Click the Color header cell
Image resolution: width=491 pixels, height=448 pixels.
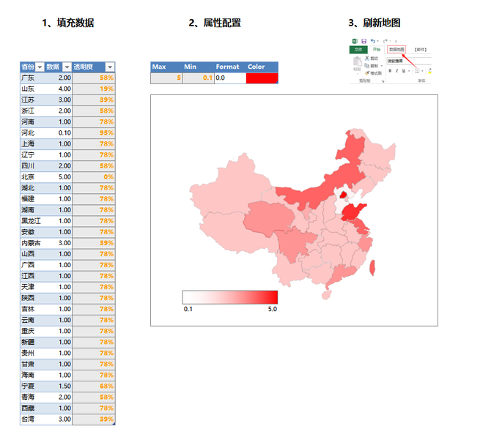(x=262, y=67)
